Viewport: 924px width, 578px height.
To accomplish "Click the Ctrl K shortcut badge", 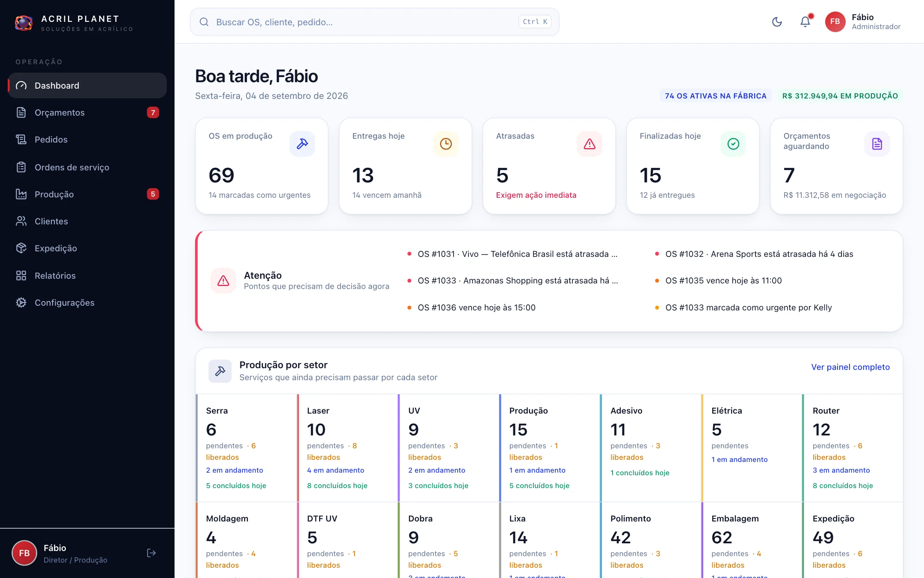I will pos(535,22).
